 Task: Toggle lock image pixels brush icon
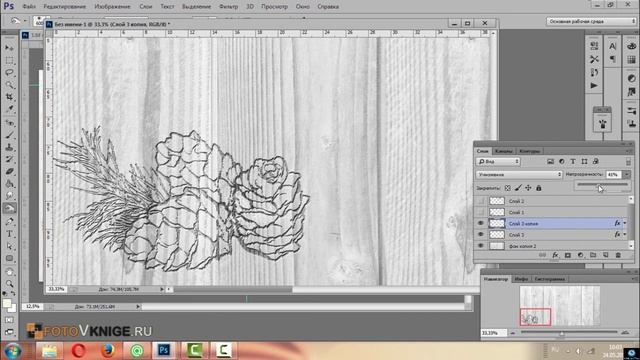coord(518,188)
